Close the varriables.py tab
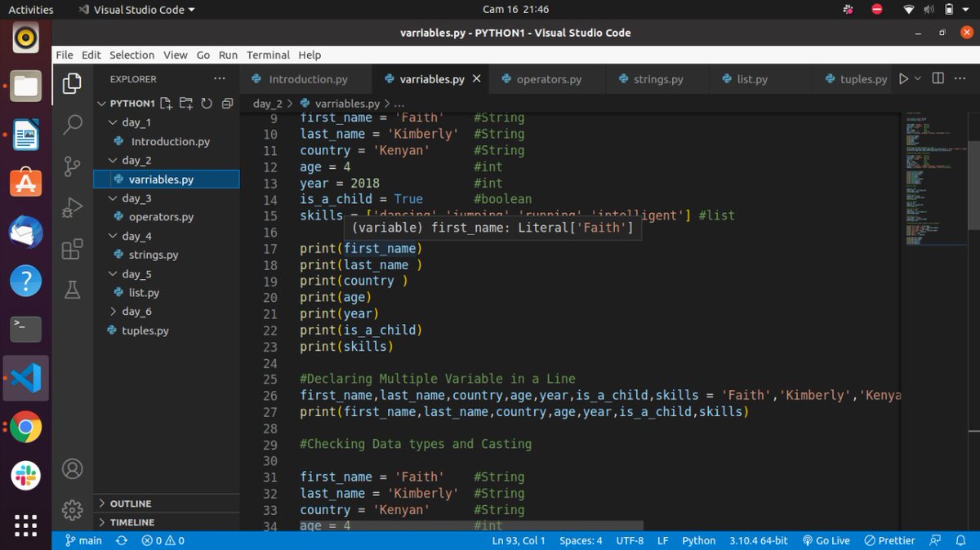This screenshot has height=550, width=980. click(476, 79)
